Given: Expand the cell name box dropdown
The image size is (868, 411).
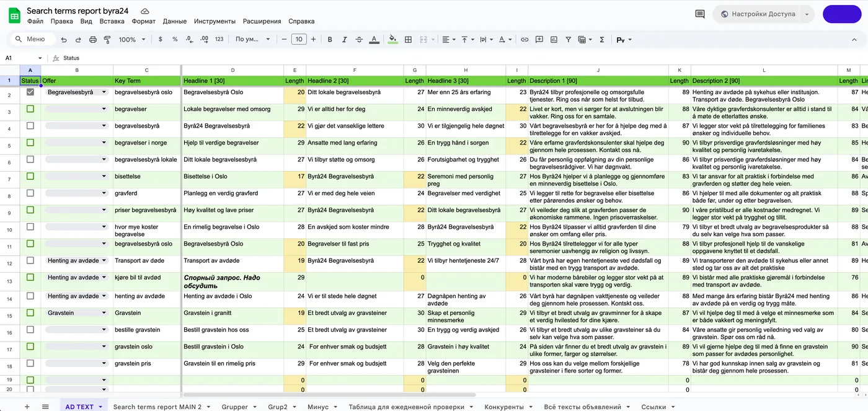Looking at the screenshot, I should [x=40, y=58].
